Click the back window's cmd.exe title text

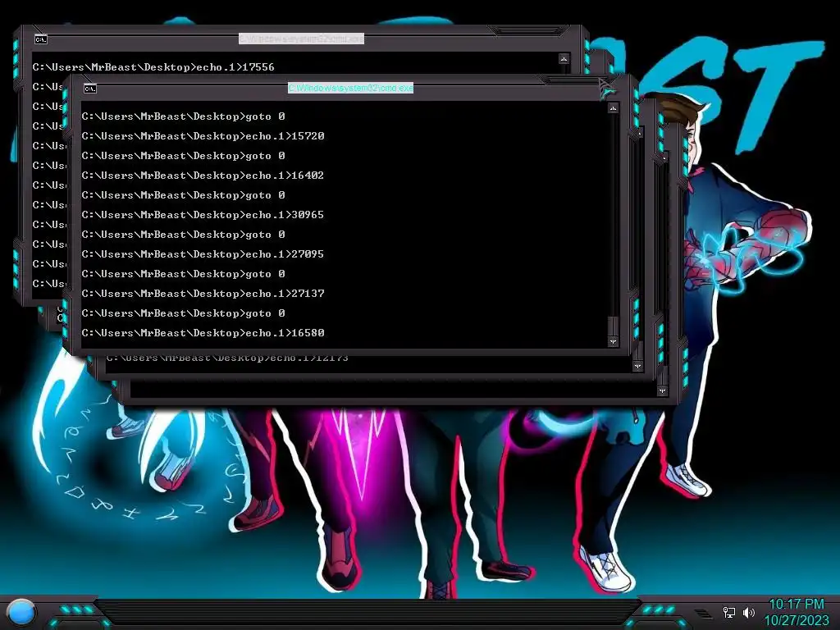click(302, 39)
